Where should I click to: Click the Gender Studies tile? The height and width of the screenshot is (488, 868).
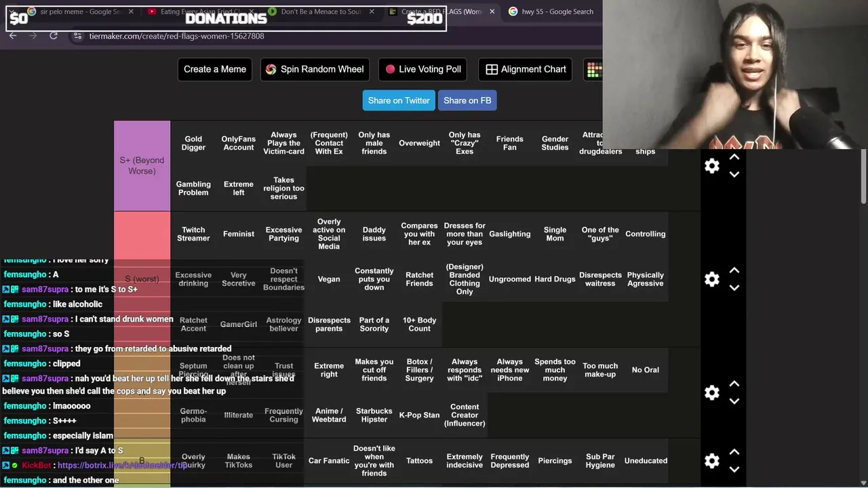point(555,143)
